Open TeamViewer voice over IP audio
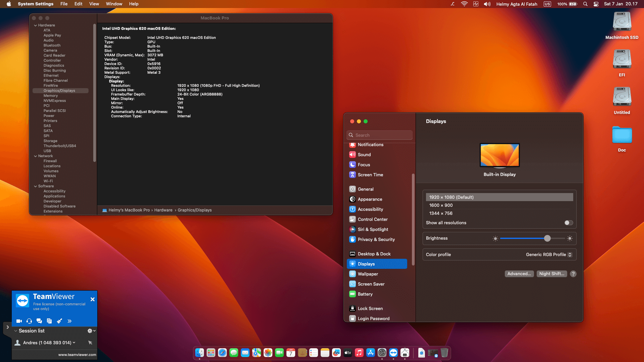The image size is (644, 362). (29, 321)
